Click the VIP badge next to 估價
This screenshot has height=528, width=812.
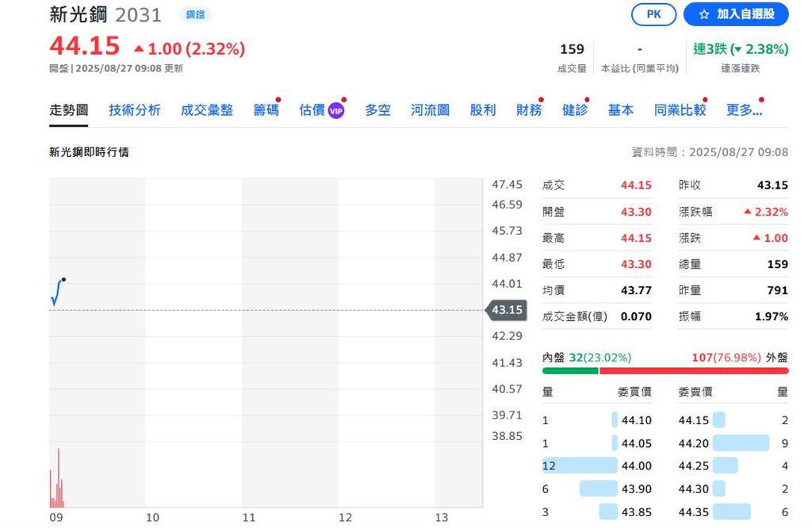coord(336,111)
